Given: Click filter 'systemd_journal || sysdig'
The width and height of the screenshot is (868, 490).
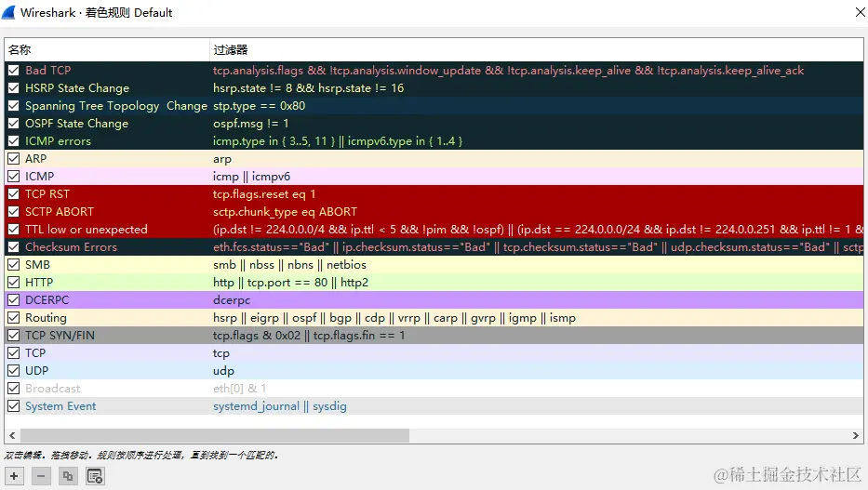Looking at the screenshot, I should (279, 406).
